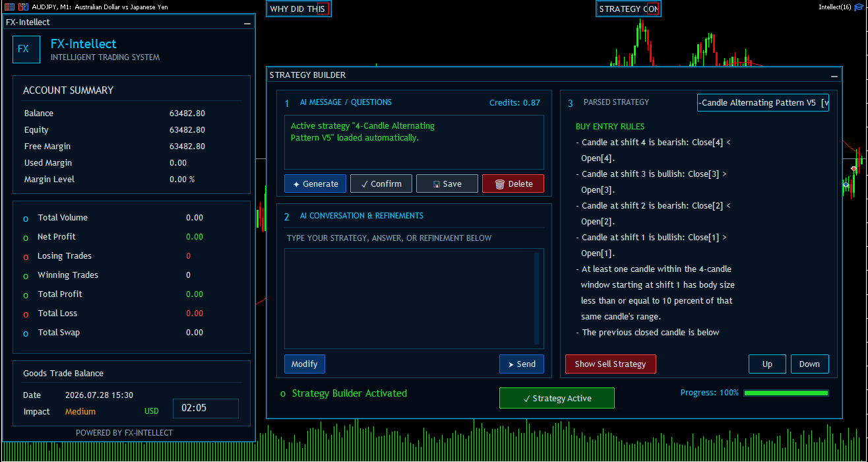Click Margin Level 0.00 % value

(182, 180)
